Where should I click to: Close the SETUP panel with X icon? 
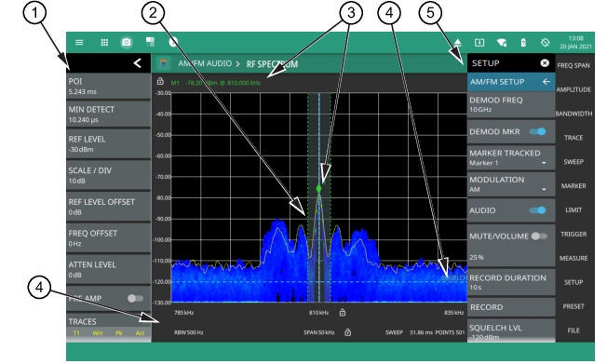(x=545, y=62)
